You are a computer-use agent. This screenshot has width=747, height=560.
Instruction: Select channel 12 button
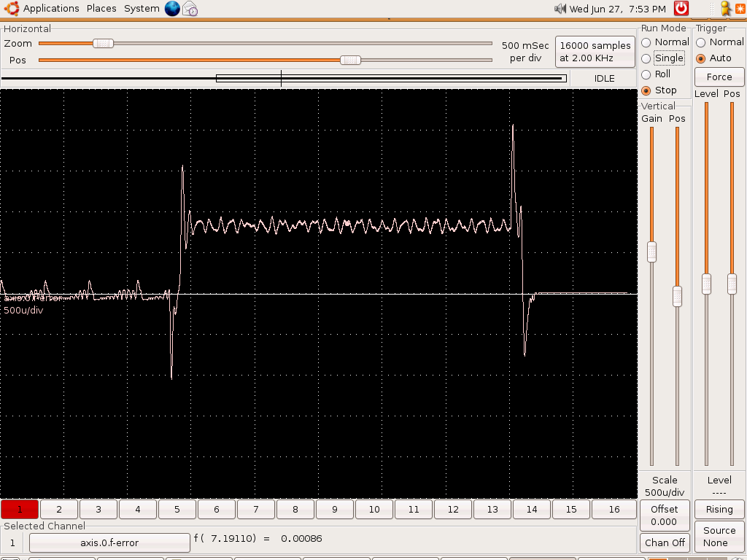[x=453, y=510]
